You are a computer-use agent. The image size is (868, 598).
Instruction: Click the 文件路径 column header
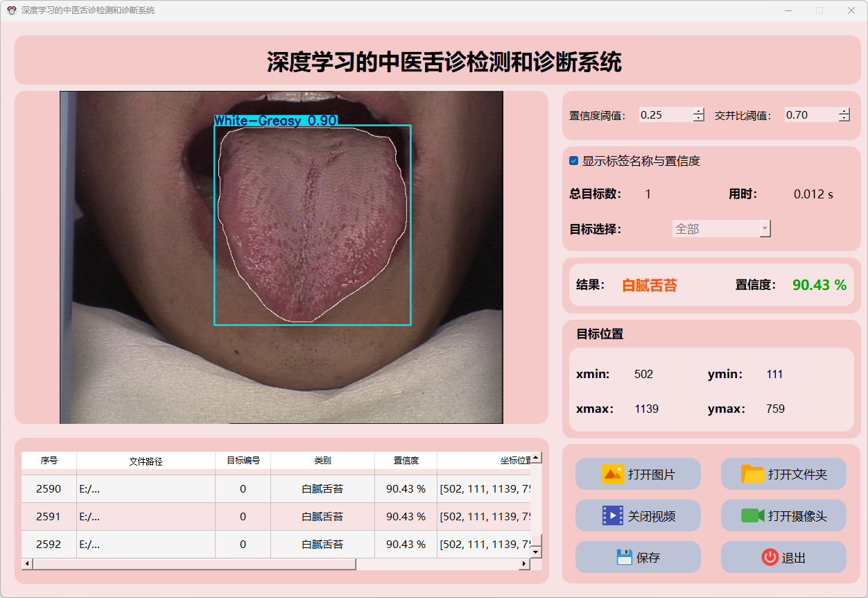(x=146, y=461)
